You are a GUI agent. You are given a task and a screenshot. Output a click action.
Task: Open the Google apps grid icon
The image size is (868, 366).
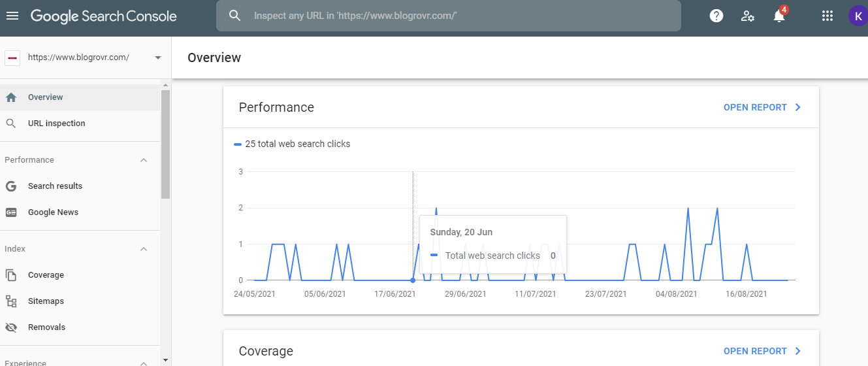click(828, 16)
